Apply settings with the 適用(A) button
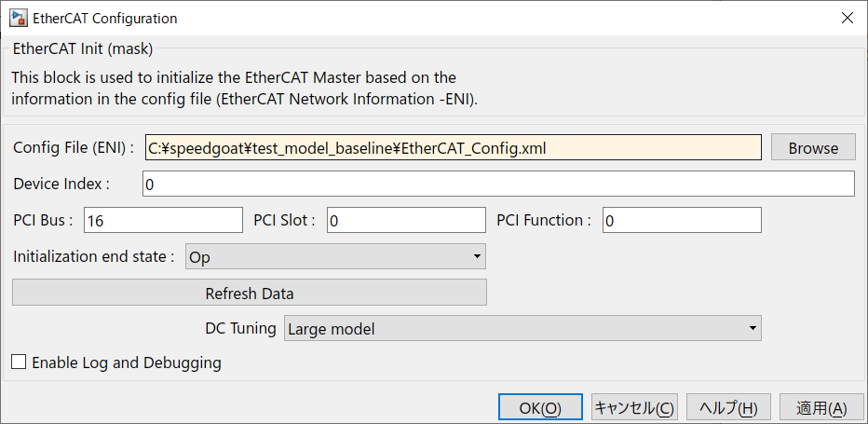Image resolution: width=868 pixels, height=424 pixels. pyautogui.click(x=821, y=408)
